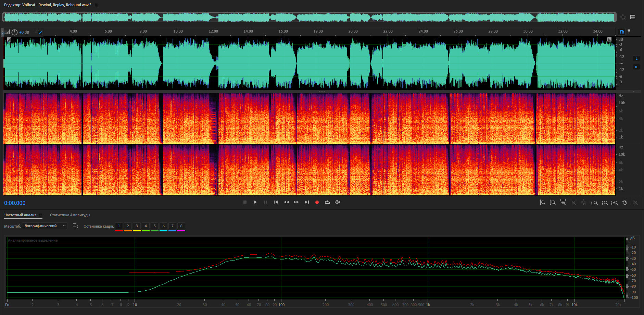Move playhead to next marker

[307, 202]
